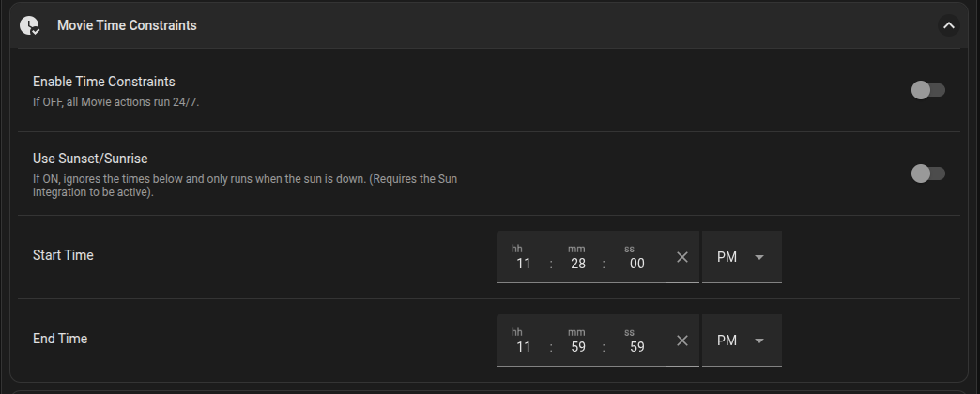Enable the Time Constraints toggle
Screen dimensions: 980x394
[x=927, y=90]
